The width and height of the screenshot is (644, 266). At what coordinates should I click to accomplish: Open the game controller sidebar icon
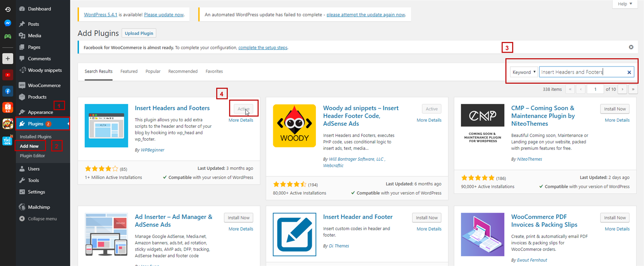click(x=8, y=36)
